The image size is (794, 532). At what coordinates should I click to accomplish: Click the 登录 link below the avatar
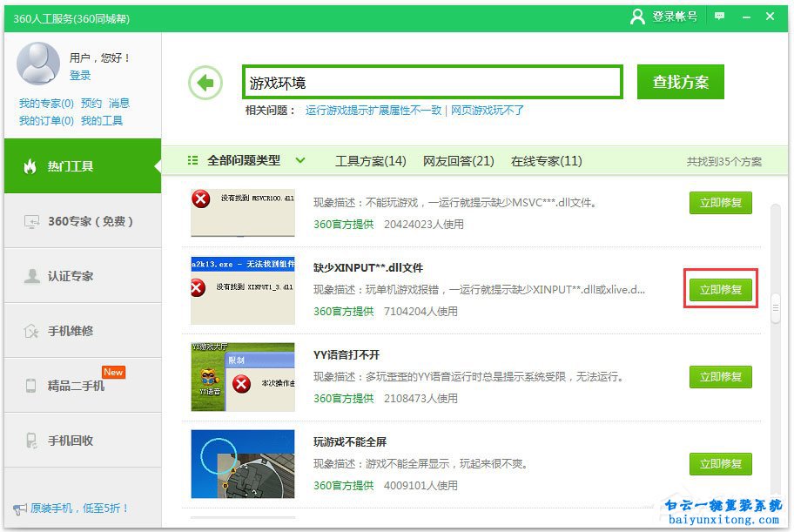click(x=80, y=75)
